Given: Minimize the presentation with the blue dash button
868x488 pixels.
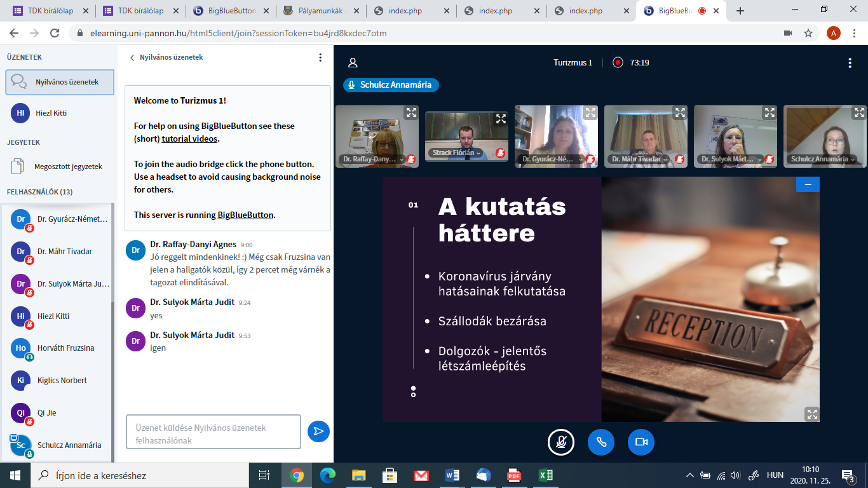Looking at the screenshot, I should [x=808, y=184].
